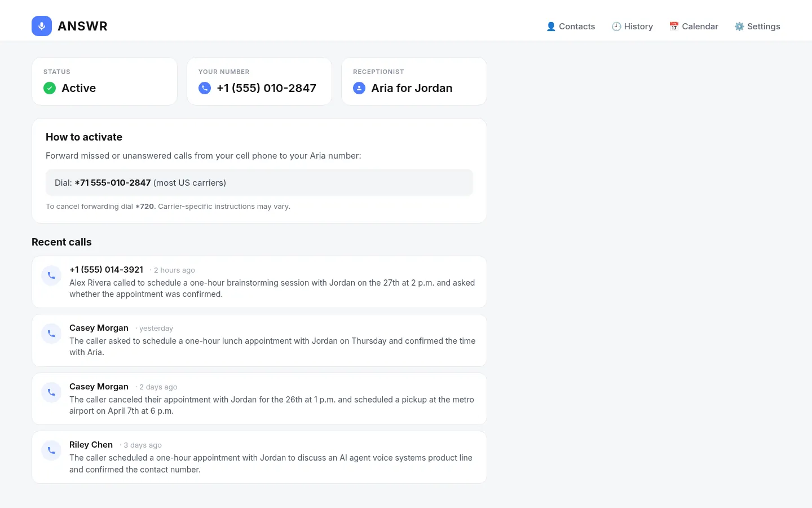The image size is (812, 508).
Task: Click the '3 days ago' timestamp
Action: tap(143, 445)
